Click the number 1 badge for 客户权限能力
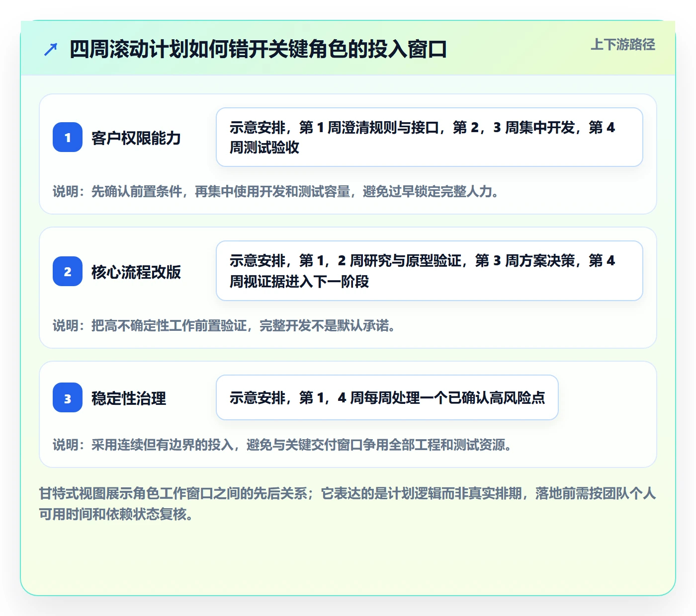Image resolution: width=696 pixels, height=616 pixels. (68, 137)
